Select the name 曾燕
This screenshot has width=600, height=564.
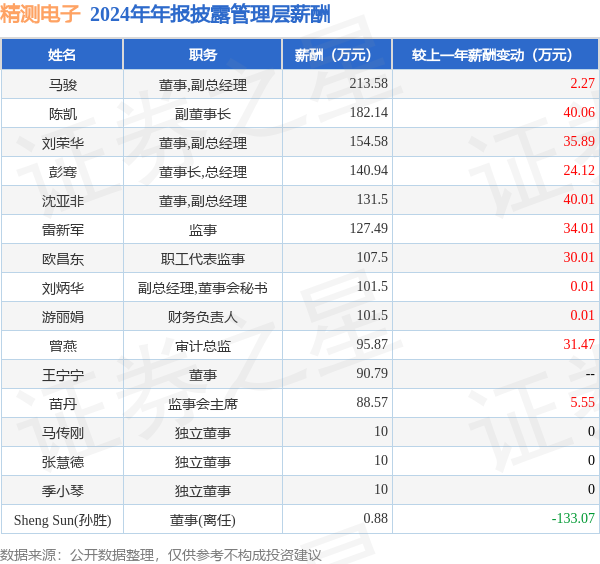[x=63, y=346]
